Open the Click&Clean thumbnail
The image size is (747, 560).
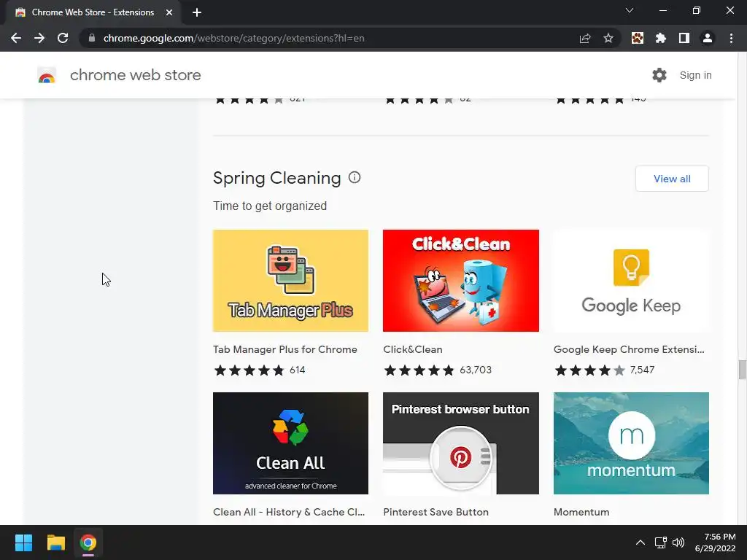click(461, 281)
